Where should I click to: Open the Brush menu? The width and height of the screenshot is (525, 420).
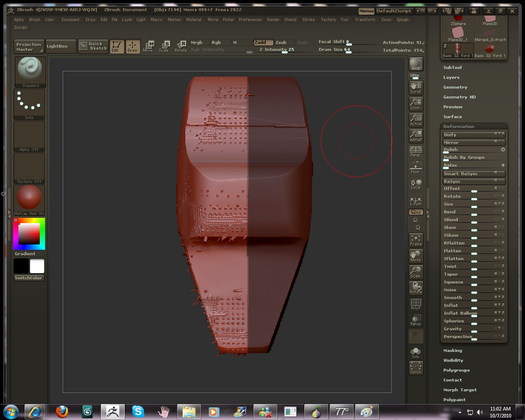(34, 19)
